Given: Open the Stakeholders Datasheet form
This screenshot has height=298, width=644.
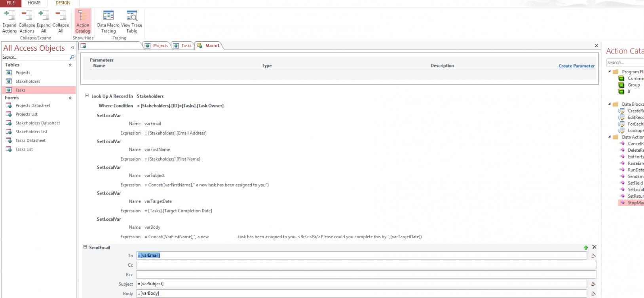Looking at the screenshot, I should click(x=38, y=123).
